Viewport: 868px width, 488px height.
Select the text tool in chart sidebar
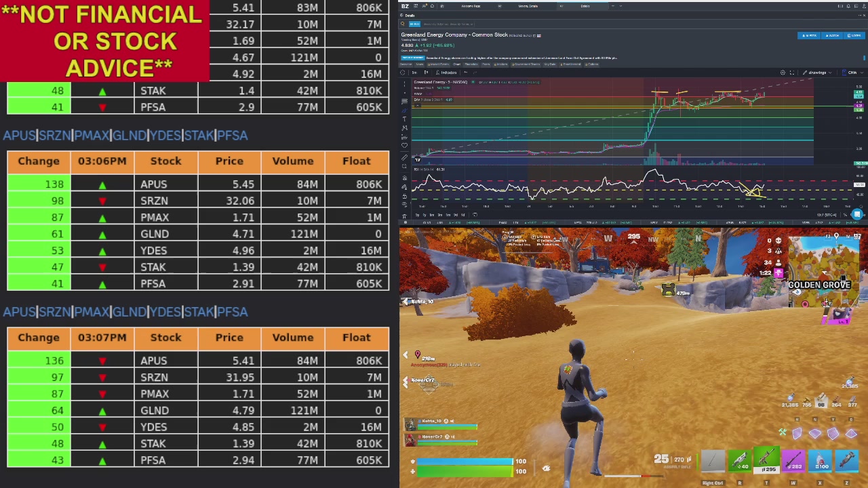[404, 119]
